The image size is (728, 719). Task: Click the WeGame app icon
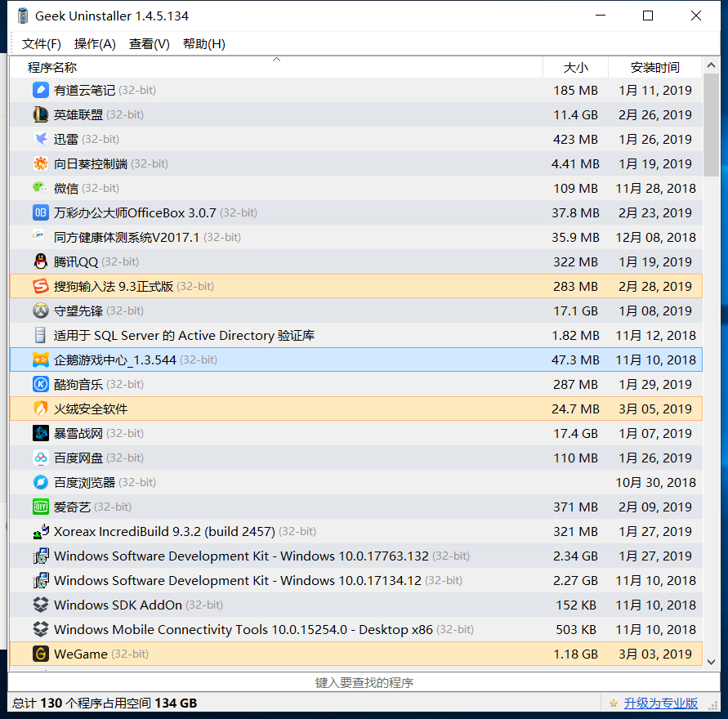tap(40, 654)
